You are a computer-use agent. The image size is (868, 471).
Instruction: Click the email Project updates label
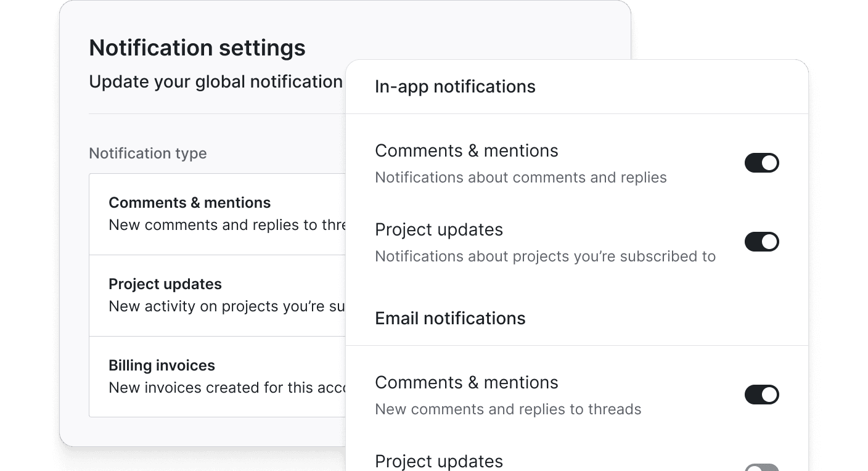(x=439, y=461)
